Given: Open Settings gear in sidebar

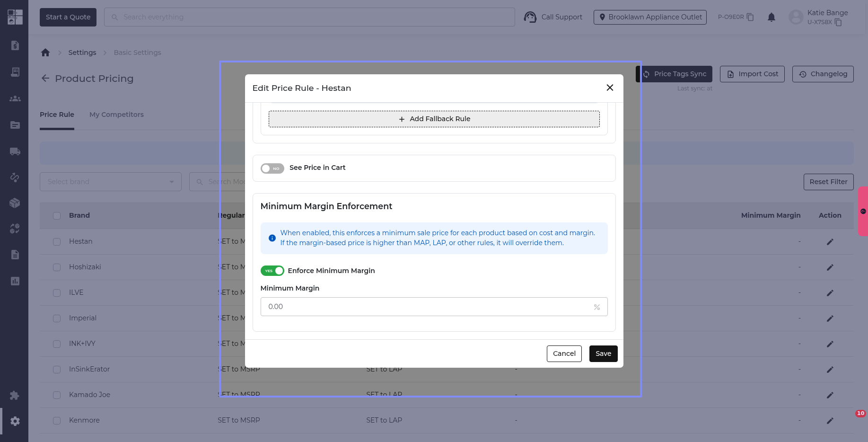Looking at the screenshot, I should (15, 421).
